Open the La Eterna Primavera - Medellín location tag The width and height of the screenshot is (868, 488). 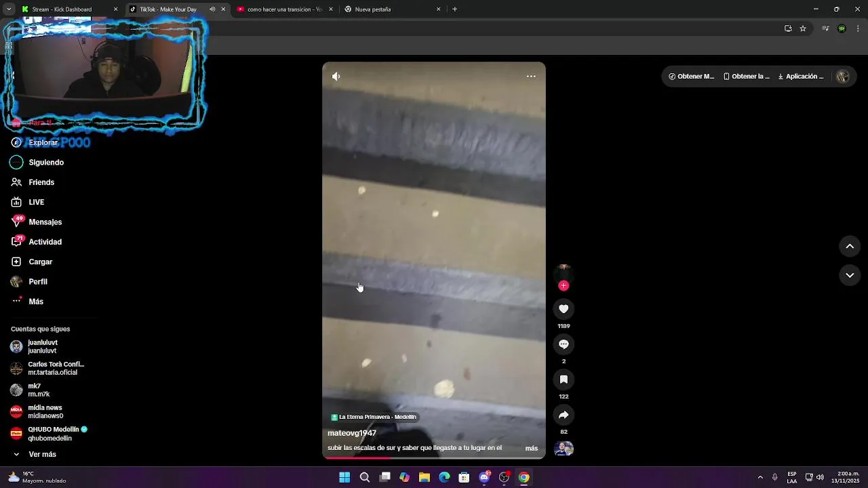[x=374, y=418]
